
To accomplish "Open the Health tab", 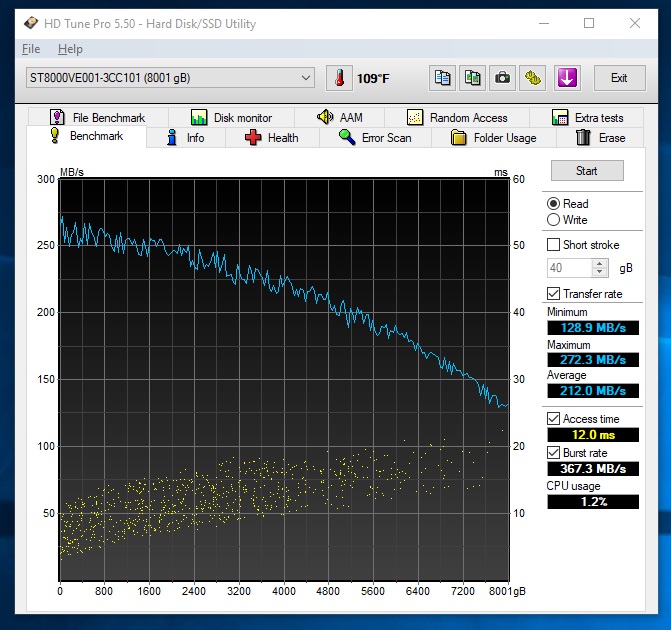I will 271,138.
